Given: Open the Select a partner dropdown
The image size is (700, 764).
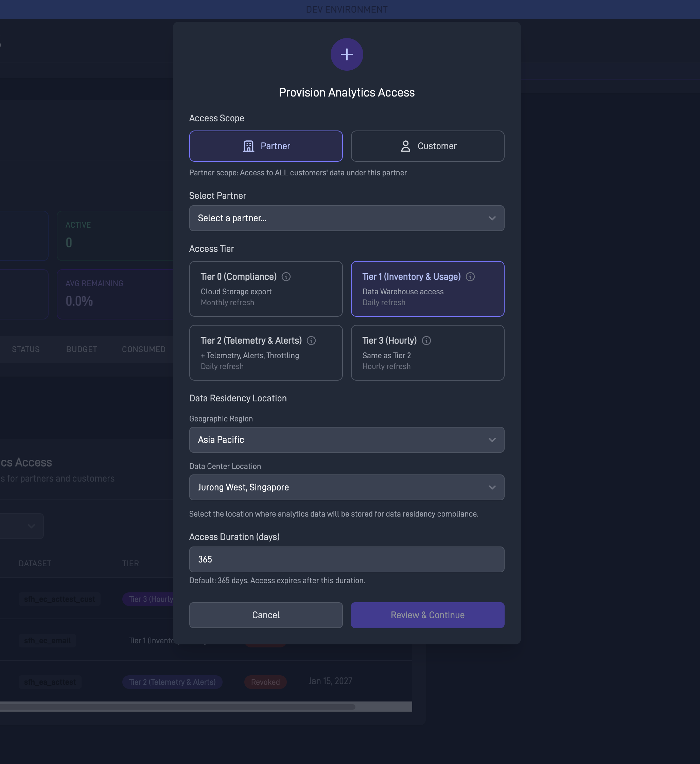Looking at the screenshot, I should tap(346, 218).
